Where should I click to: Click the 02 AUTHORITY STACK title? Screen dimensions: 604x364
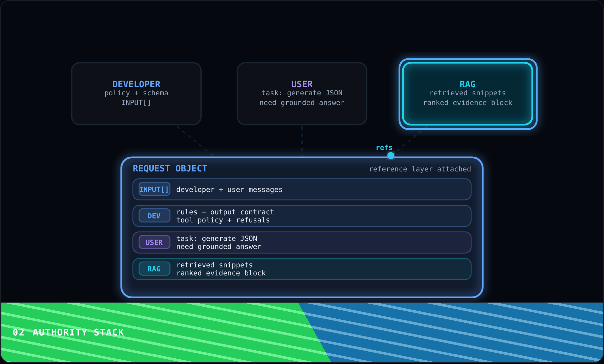pyautogui.click(x=68, y=332)
